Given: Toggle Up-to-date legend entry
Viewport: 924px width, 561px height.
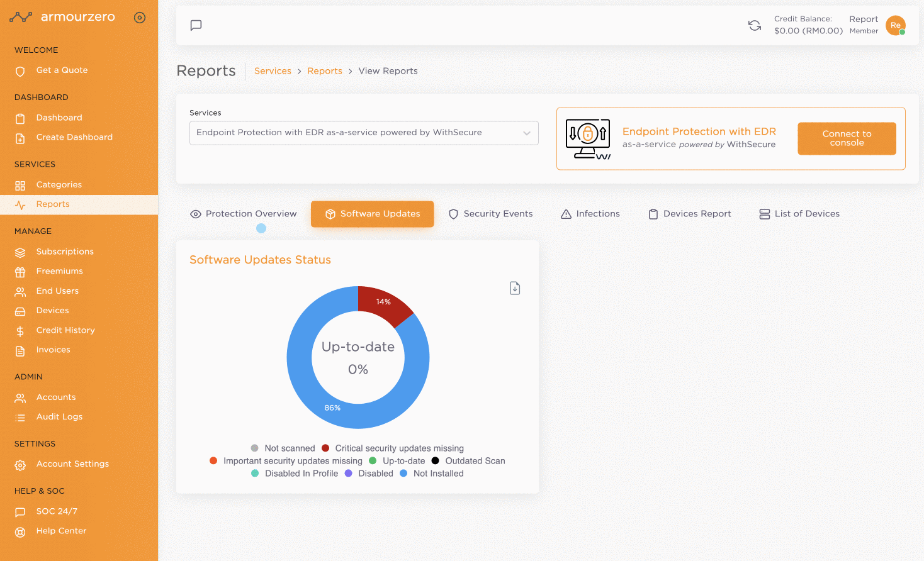Looking at the screenshot, I should [x=397, y=461].
